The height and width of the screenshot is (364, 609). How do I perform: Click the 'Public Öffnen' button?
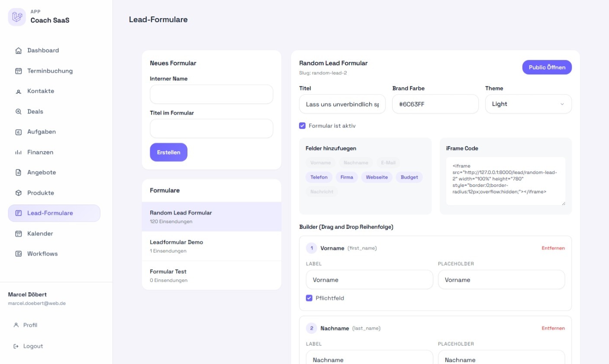547,67
